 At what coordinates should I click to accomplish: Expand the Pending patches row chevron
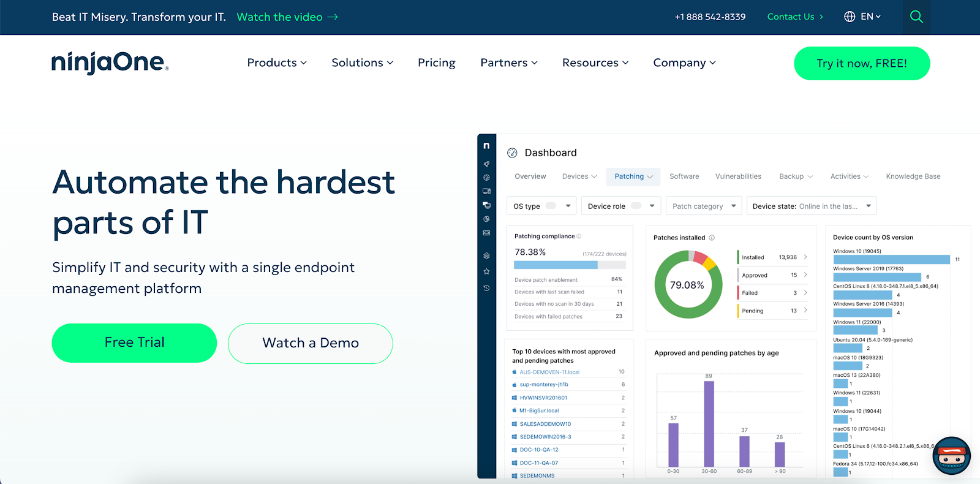tap(805, 311)
